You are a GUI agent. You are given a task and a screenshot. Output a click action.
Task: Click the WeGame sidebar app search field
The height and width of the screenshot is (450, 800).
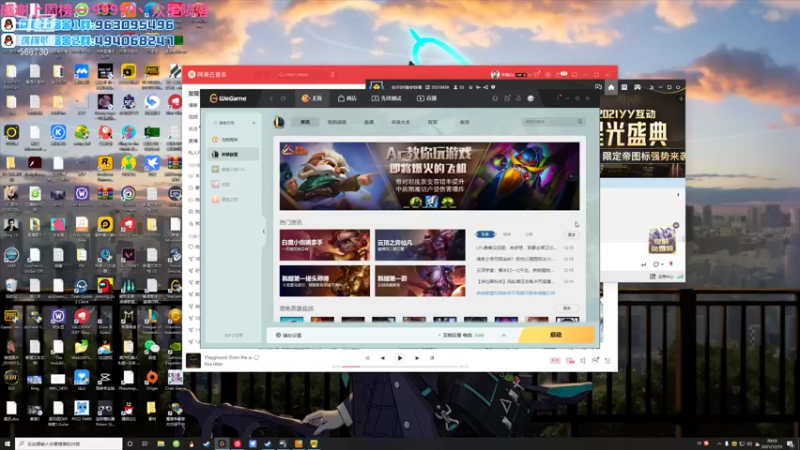230,123
